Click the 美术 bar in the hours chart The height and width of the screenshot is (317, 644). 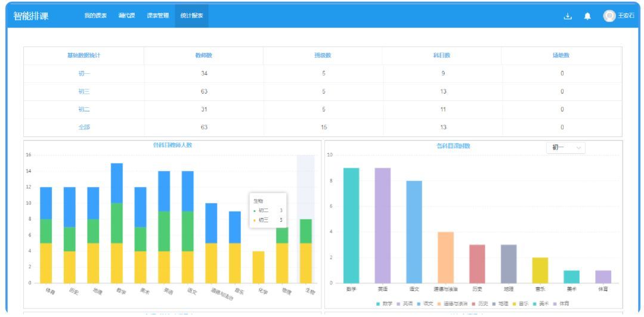click(x=572, y=276)
